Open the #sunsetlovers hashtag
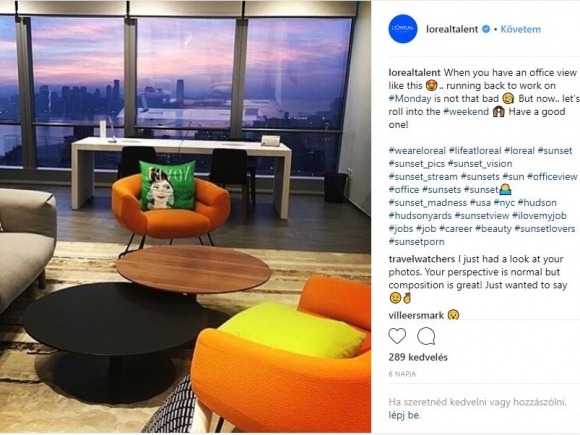The image size is (580, 435). (x=545, y=229)
